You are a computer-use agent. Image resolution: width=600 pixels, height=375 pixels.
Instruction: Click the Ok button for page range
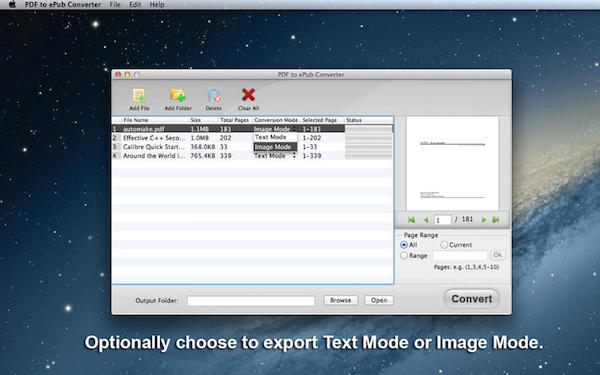click(x=497, y=255)
